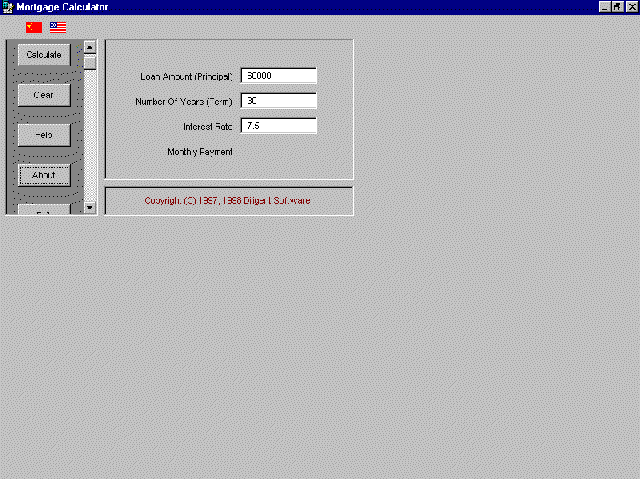Click the red copyright notice text
The height and width of the screenshot is (480, 640).
[x=228, y=201]
